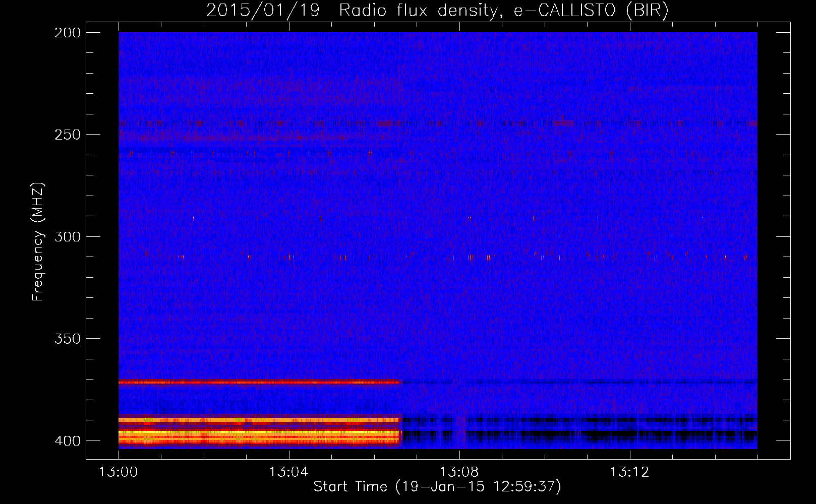The image size is (816, 504).
Task: Click the 400 frequency tick label
Action: coord(68,440)
